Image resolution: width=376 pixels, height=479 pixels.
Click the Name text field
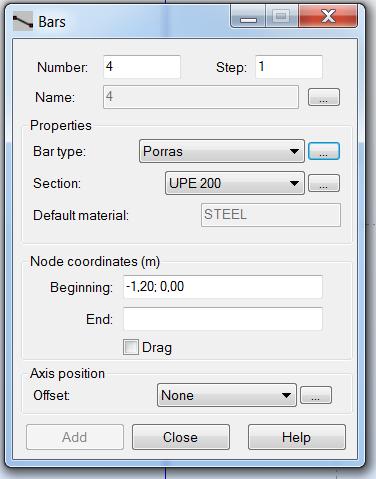pos(201,97)
